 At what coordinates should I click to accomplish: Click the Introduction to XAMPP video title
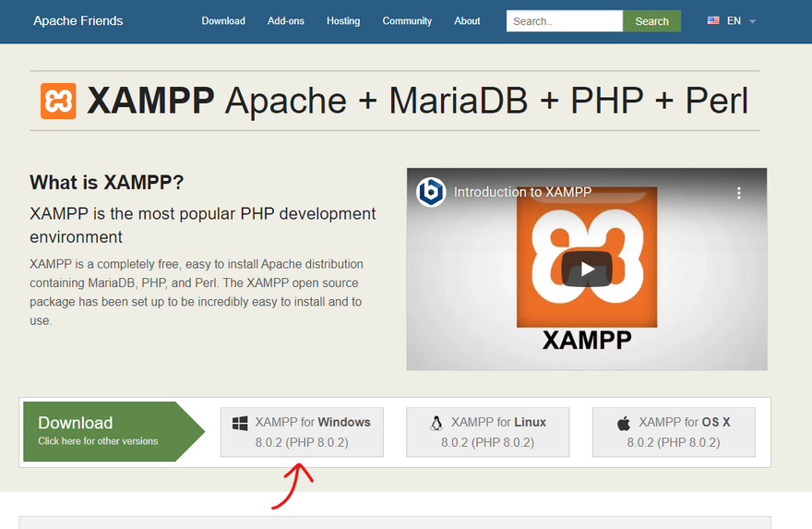(x=522, y=193)
